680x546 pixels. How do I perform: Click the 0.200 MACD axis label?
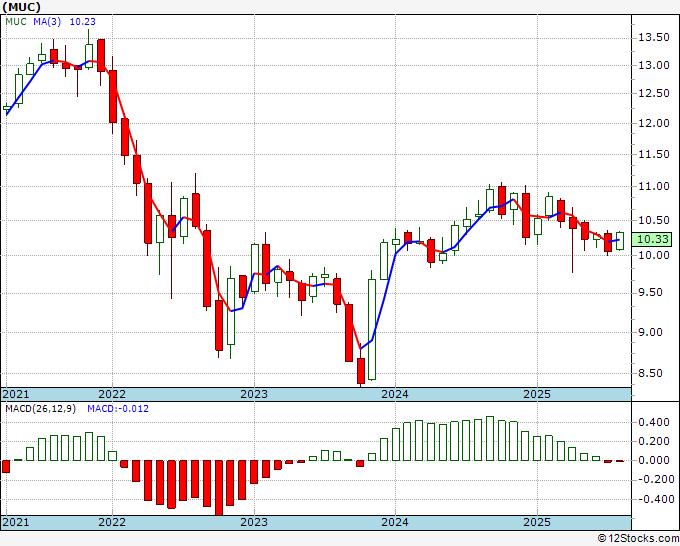point(654,441)
